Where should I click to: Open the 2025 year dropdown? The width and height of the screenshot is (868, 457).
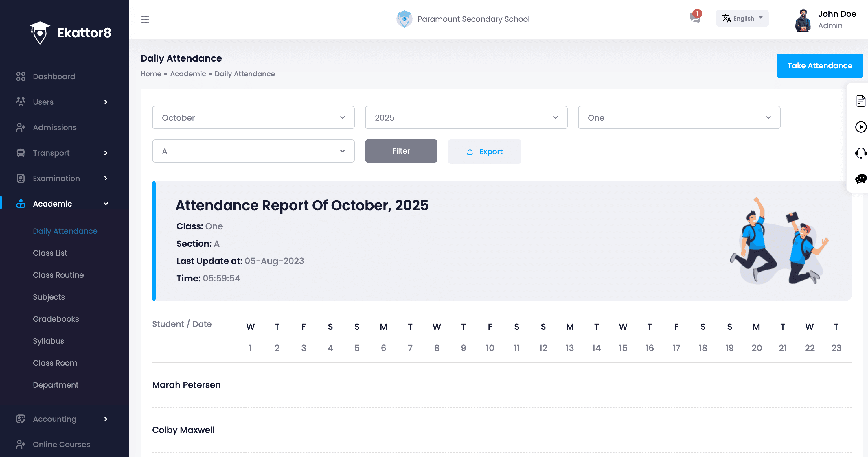[466, 117]
